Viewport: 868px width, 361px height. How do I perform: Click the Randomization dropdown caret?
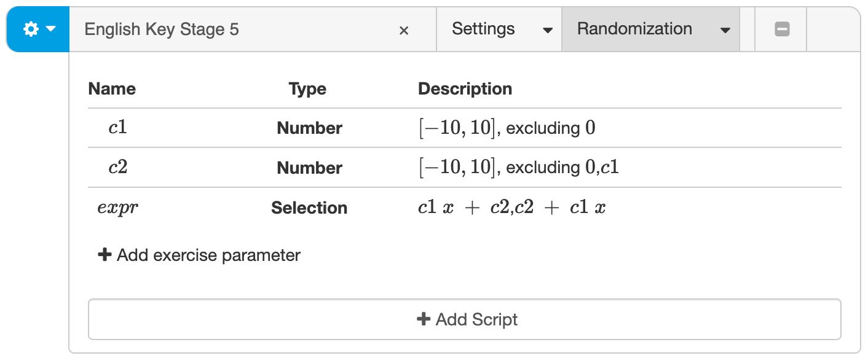725,29
